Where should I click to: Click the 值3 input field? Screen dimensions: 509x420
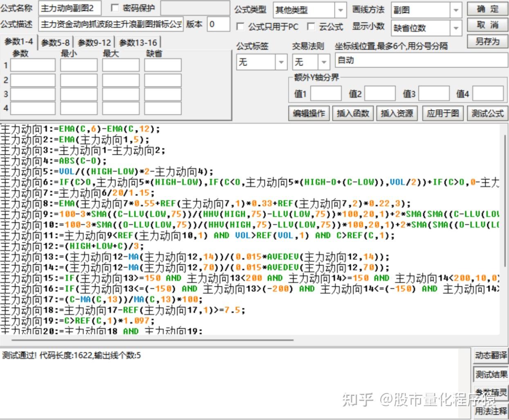(x=434, y=94)
